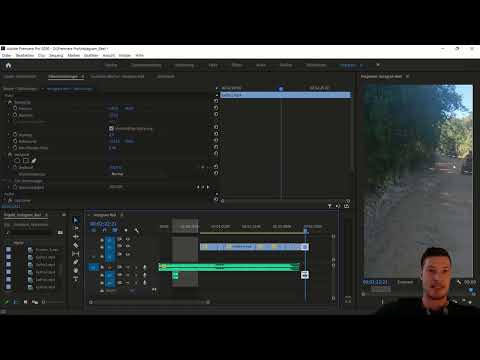This screenshot has width=480, height=360.
Task: Switch to the Audioclip-Mischer tab
Action: coord(118,76)
